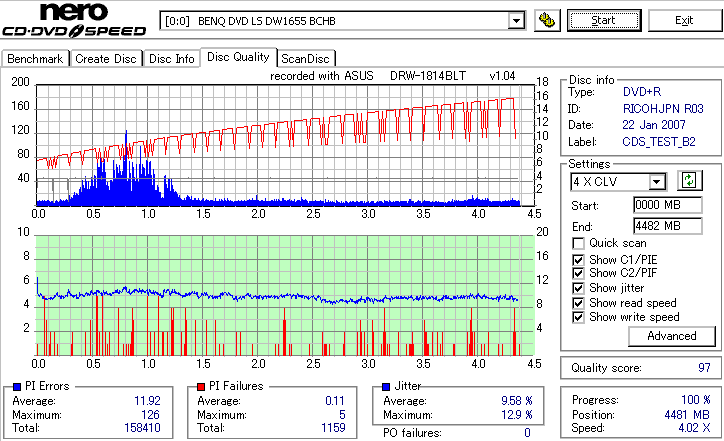Screen dimensions: 724x441
Task: Click the Exit button
Action: click(x=684, y=20)
